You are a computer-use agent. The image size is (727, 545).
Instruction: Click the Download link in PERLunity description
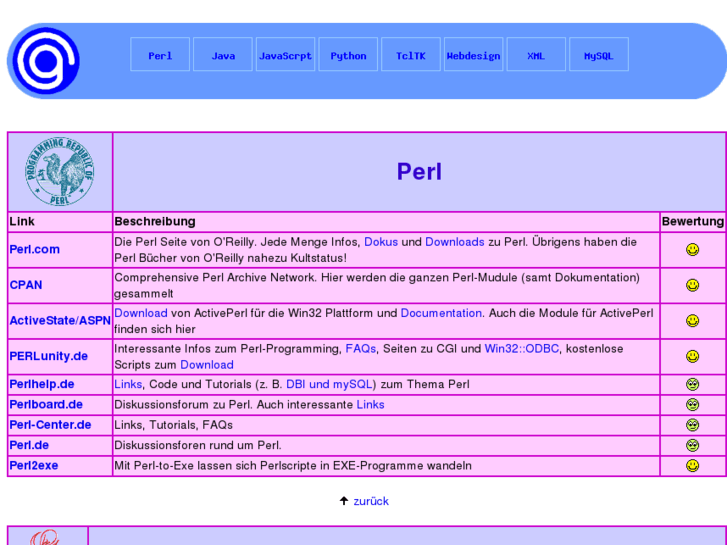pyautogui.click(x=207, y=365)
